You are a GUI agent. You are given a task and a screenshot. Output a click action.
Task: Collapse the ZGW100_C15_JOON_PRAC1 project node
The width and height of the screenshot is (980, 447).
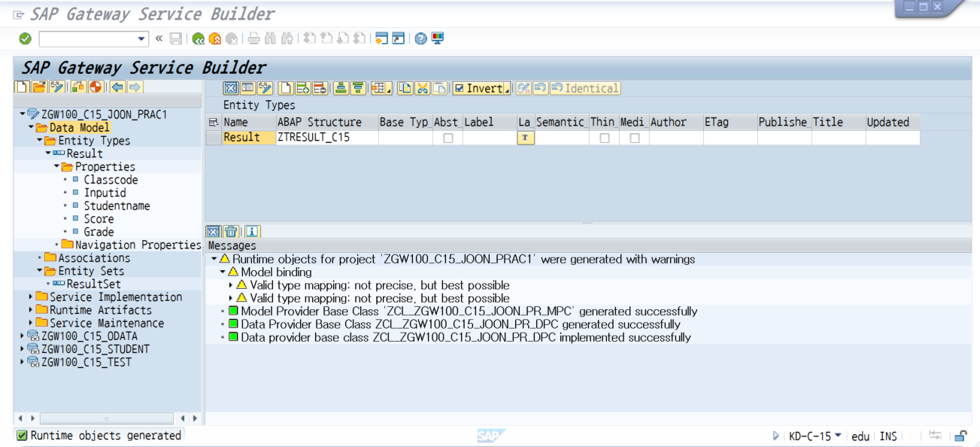23,114
